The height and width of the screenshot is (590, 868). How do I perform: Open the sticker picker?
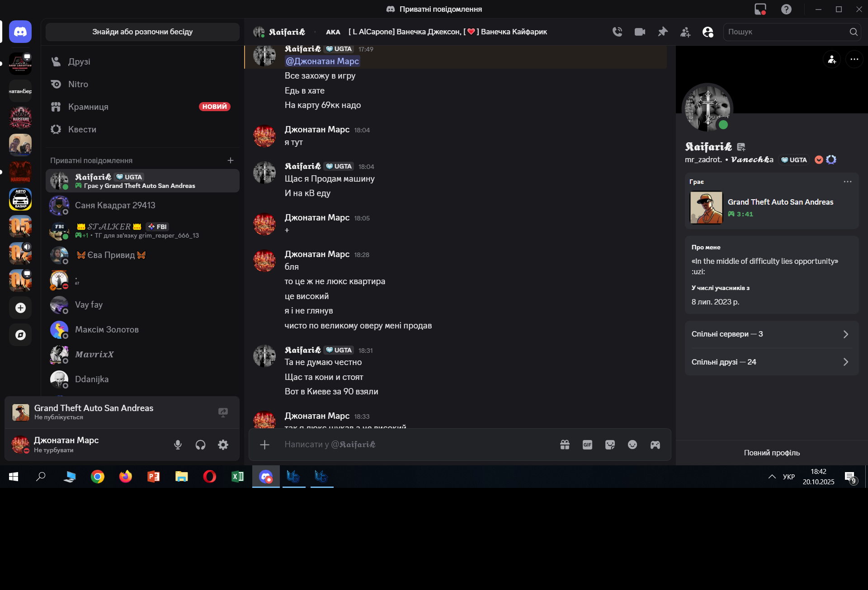click(x=610, y=445)
